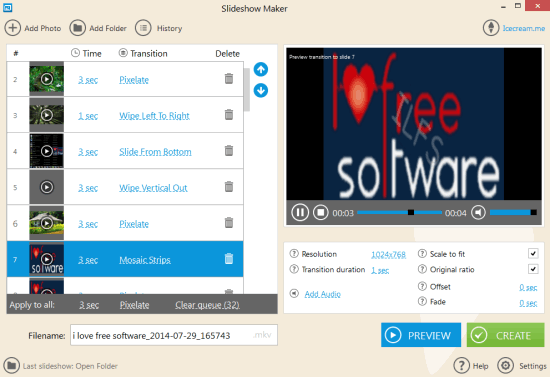Change slide 7 time value
The width and height of the screenshot is (550, 377).
88,260
